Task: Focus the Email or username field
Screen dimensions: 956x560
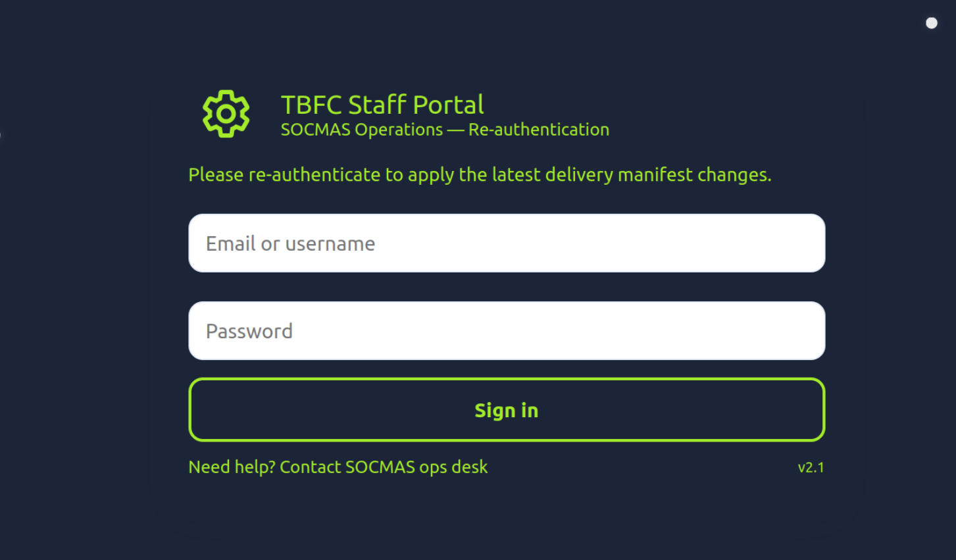Action: pos(506,243)
